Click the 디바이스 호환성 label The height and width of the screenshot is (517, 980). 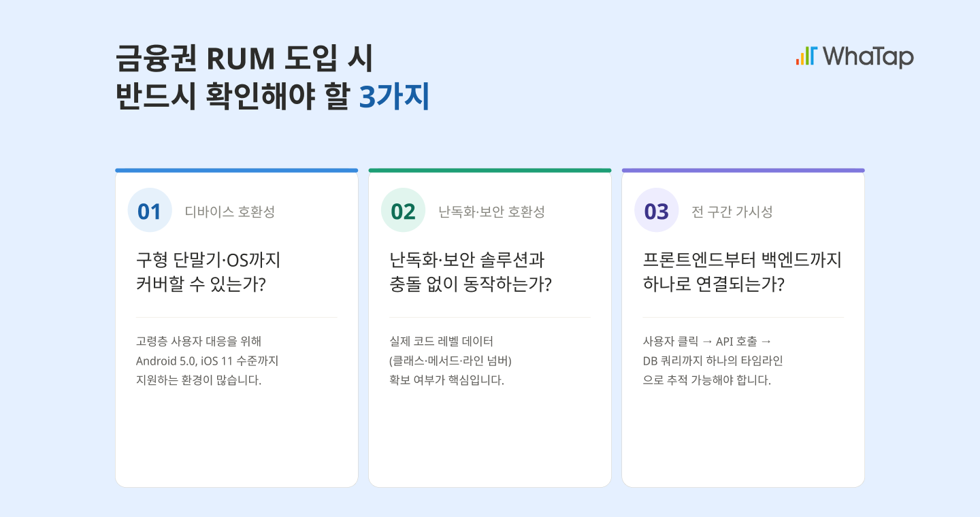pyautogui.click(x=230, y=212)
